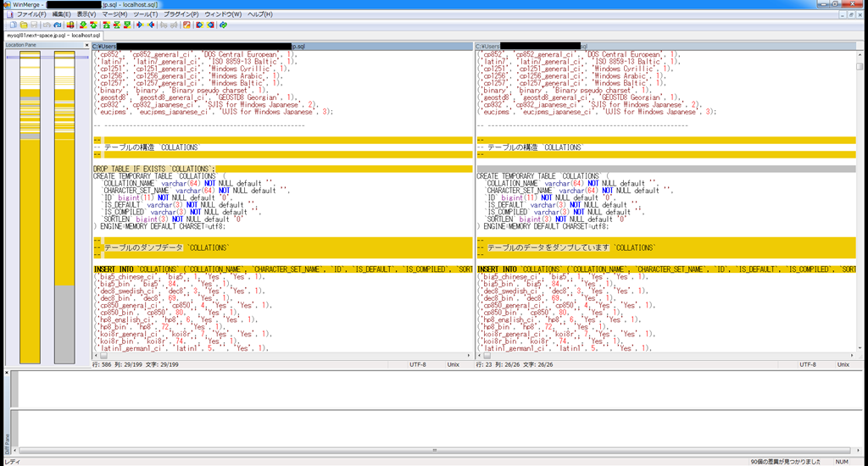Click the right bar in the Location Pane
868x466 pixels.
tap(64, 208)
